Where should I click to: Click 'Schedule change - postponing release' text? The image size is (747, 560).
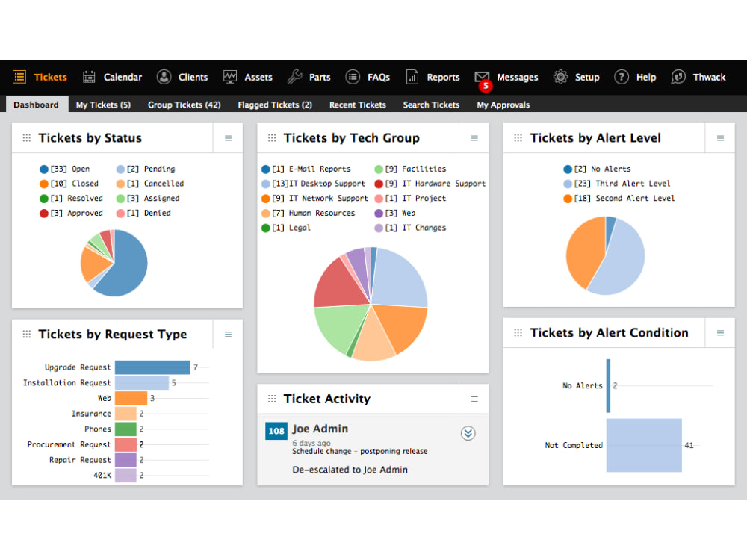pyautogui.click(x=360, y=451)
